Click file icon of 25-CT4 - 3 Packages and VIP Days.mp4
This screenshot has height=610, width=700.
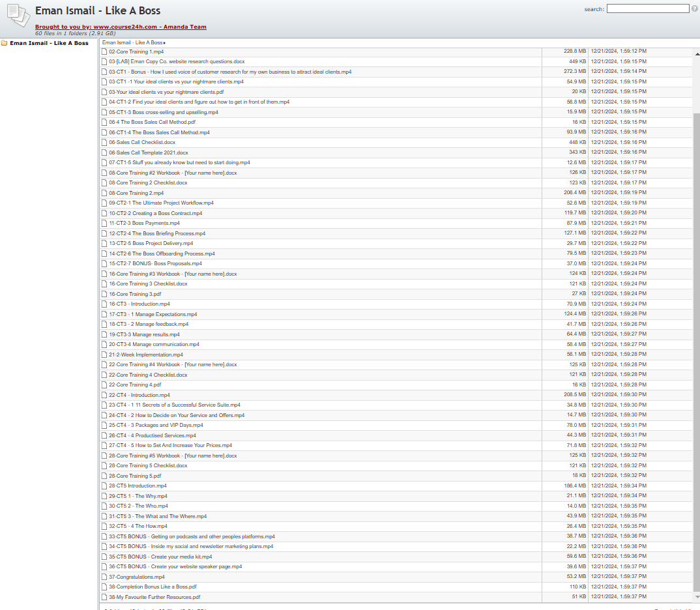[104, 426]
